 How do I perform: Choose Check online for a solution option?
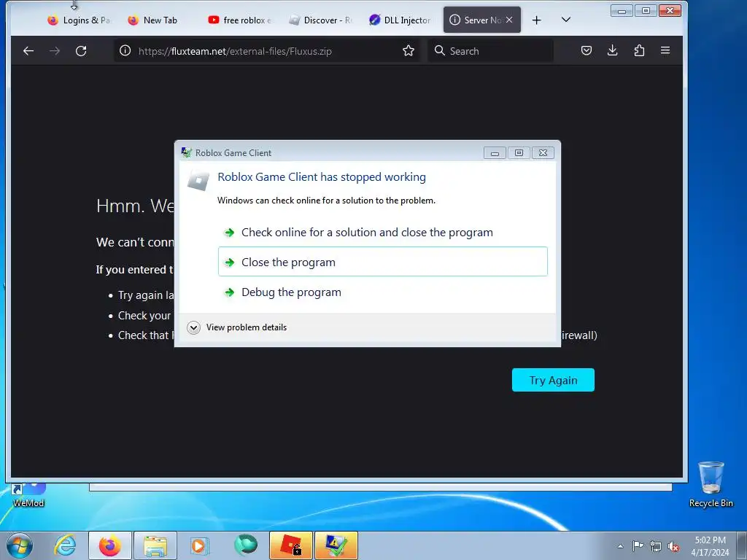coord(382,233)
